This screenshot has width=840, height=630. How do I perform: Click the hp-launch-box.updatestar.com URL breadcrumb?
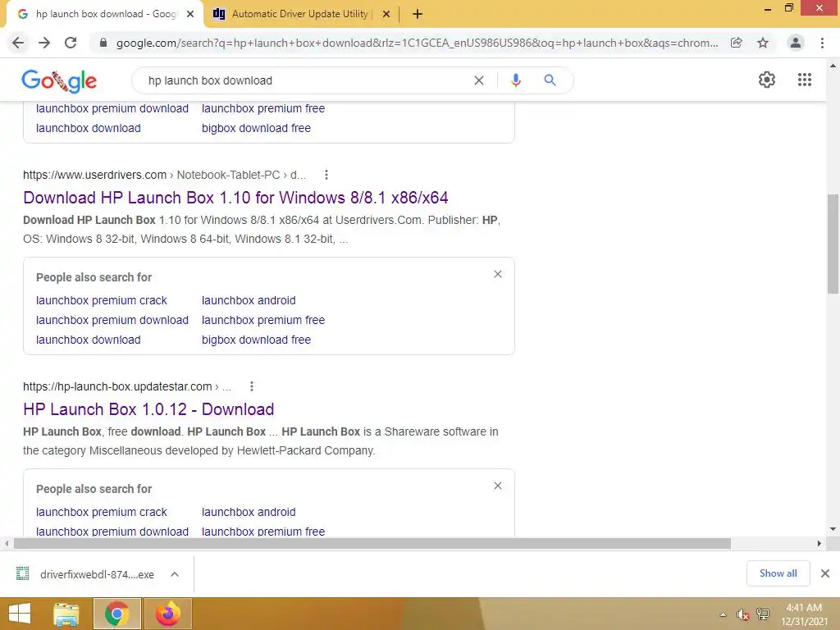tap(127, 387)
